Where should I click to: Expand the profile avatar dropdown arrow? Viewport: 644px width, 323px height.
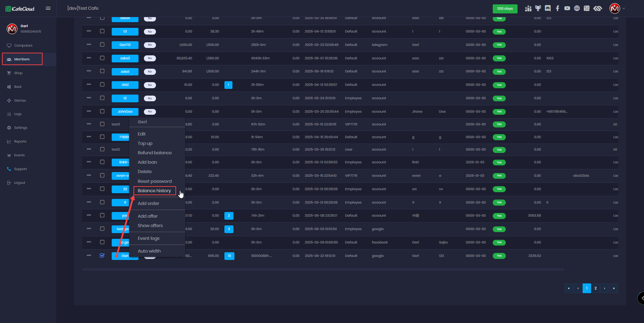[624, 8]
